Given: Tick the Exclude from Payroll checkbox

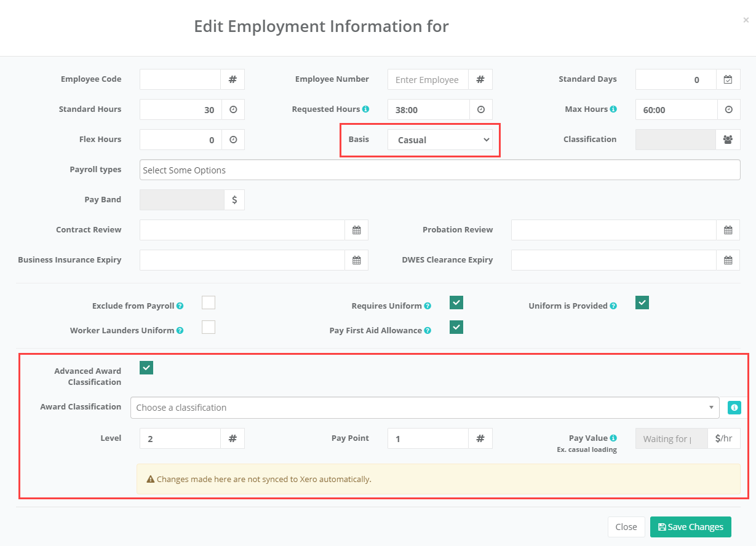Looking at the screenshot, I should (209, 303).
